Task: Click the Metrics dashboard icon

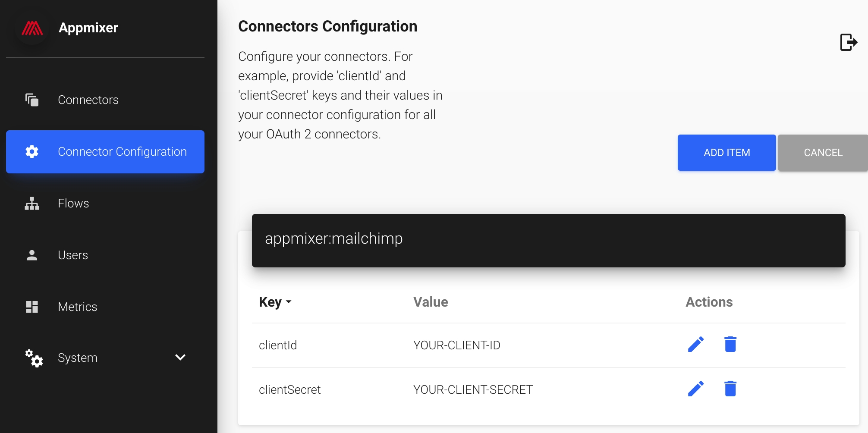Action: 32,307
